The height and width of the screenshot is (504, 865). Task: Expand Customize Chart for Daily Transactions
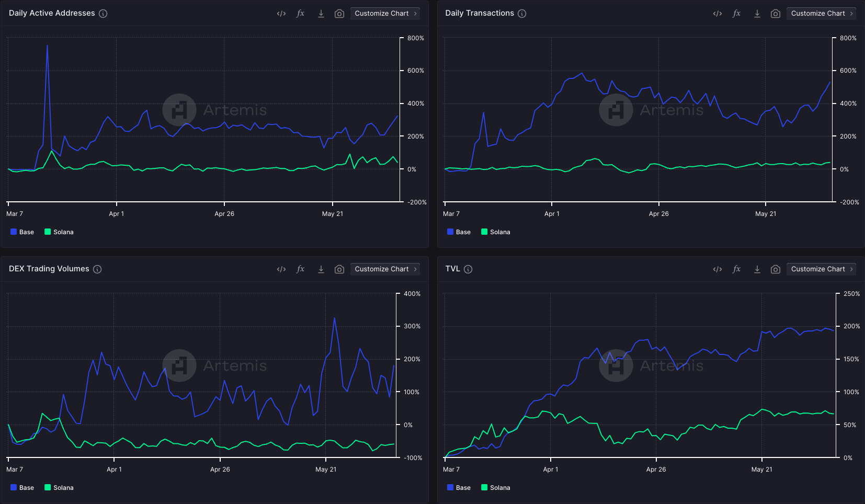click(x=821, y=14)
